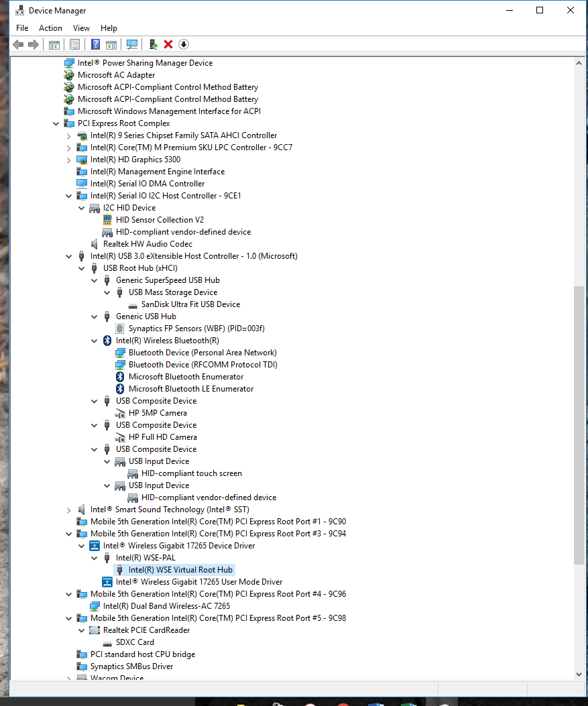Click Scan for hardware changes monitor icon
This screenshot has width=588, height=706.
pyautogui.click(x=132, y=44)
